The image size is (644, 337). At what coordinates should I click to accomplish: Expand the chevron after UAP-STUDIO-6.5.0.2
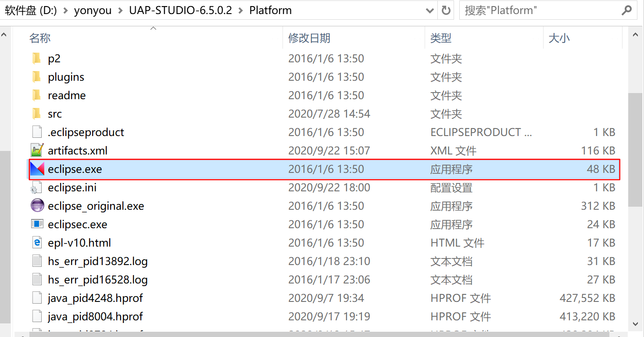click(240, 11)
